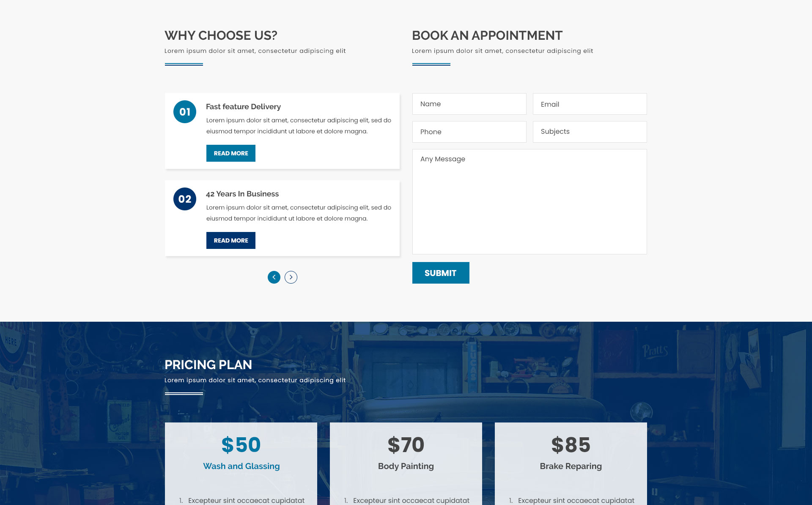Image resolution: width=812 pixels, height=505 pixels.
Task: Click the right navigation arrow icon
Action: [291, 277]
